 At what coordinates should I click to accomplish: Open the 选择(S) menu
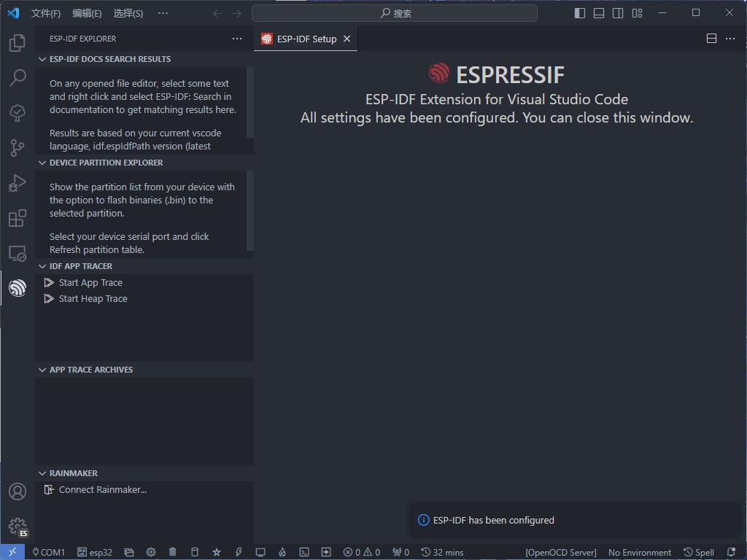pos(128,13)
